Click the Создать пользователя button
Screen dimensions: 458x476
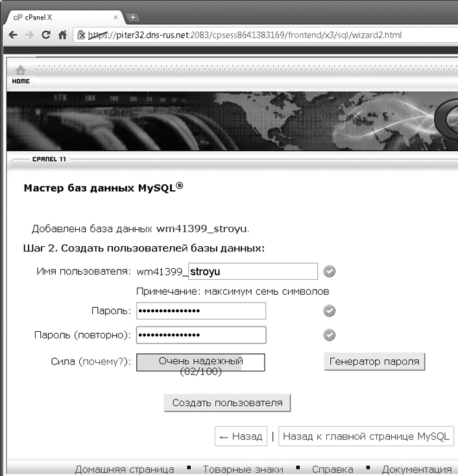coord(227,403)
